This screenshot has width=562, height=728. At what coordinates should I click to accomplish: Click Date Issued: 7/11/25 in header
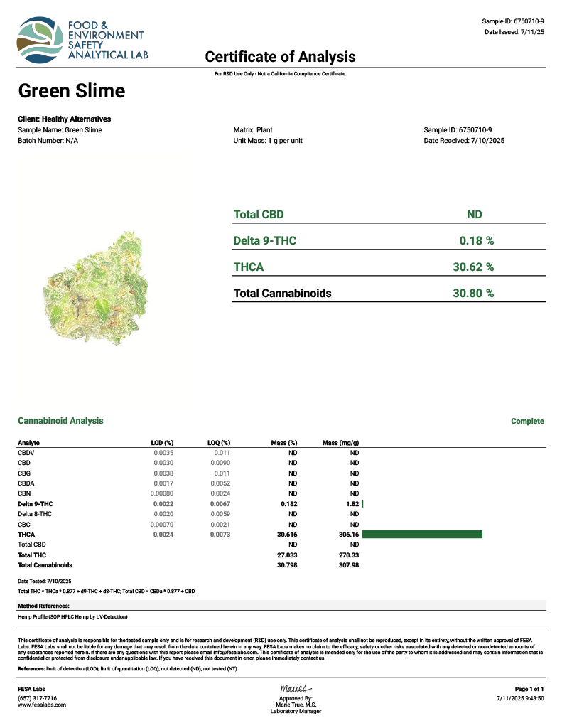click(x=514, y=32)
